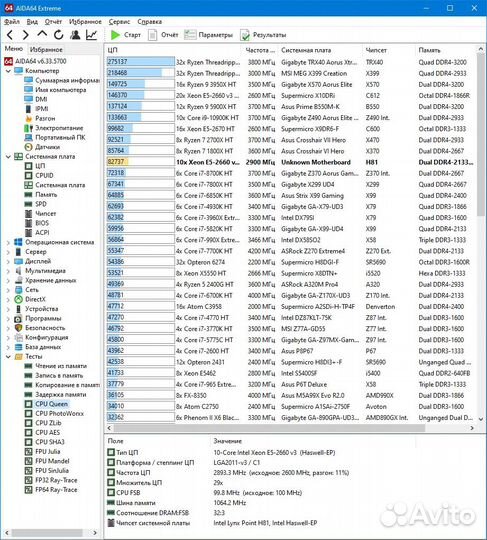
Task: Expand the Операционная система node
Action: click(8, 242)
